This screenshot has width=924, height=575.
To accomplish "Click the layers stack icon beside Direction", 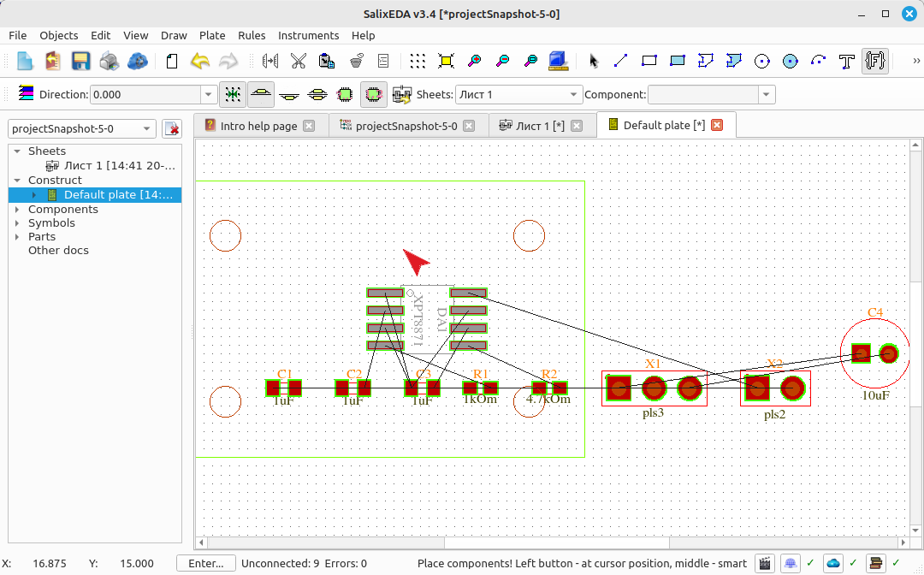I will [26, 93].
